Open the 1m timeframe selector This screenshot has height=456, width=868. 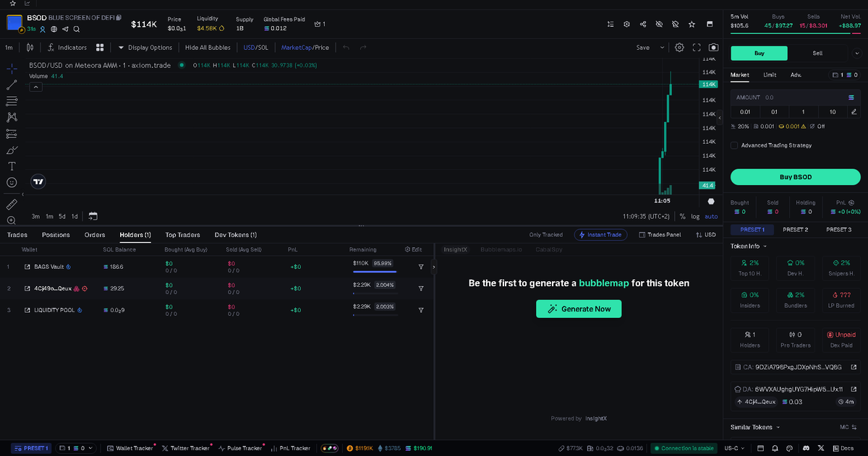point(9,48)
